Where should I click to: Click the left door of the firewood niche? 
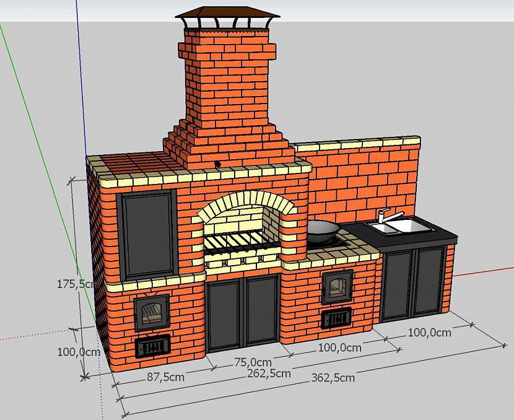tap(226, 314)
